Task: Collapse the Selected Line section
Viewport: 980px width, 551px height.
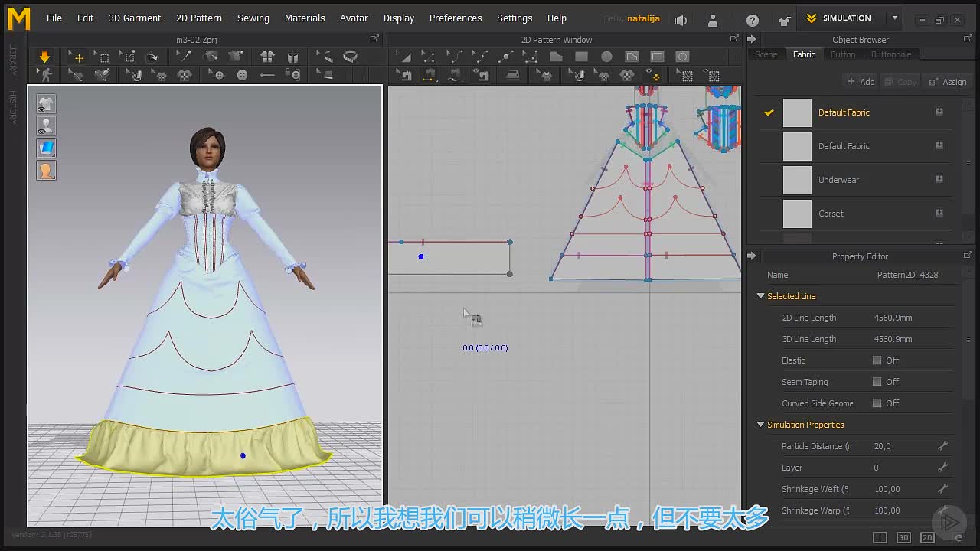Action: click(760, 296)
